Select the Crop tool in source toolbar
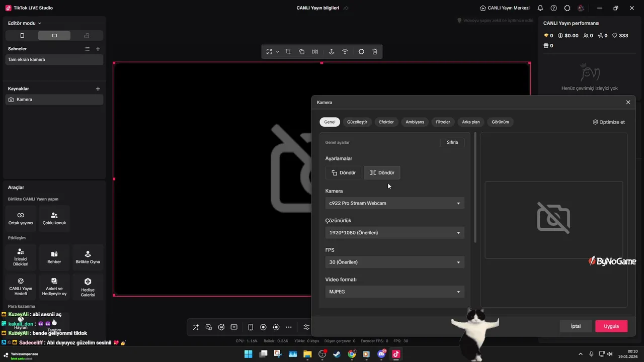644x362 pixels. (288, 52)
